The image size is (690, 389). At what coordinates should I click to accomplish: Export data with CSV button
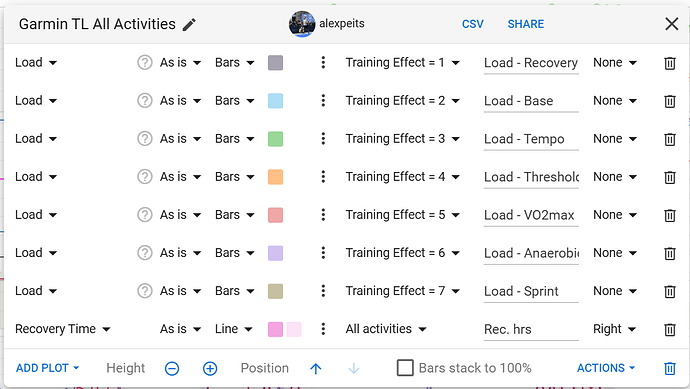pos(473,24)
